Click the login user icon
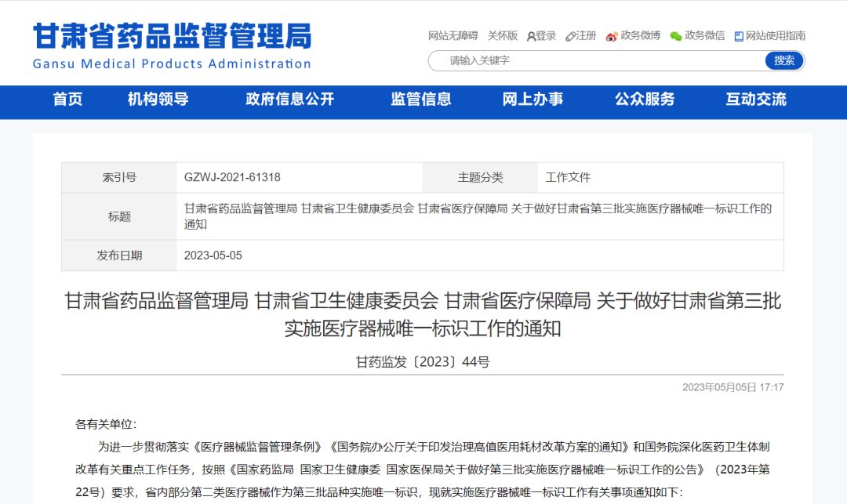This screenshot has height=504, width=847. click(x=531, y=36)
